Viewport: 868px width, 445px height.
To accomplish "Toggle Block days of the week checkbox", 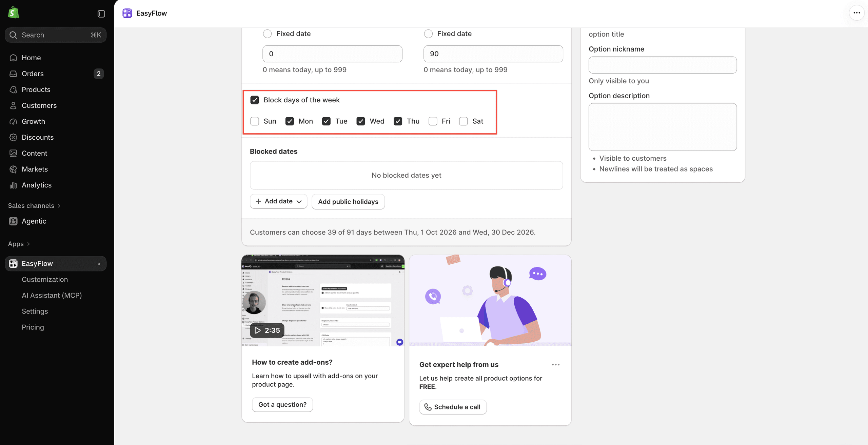I will [x=255, y=100].
